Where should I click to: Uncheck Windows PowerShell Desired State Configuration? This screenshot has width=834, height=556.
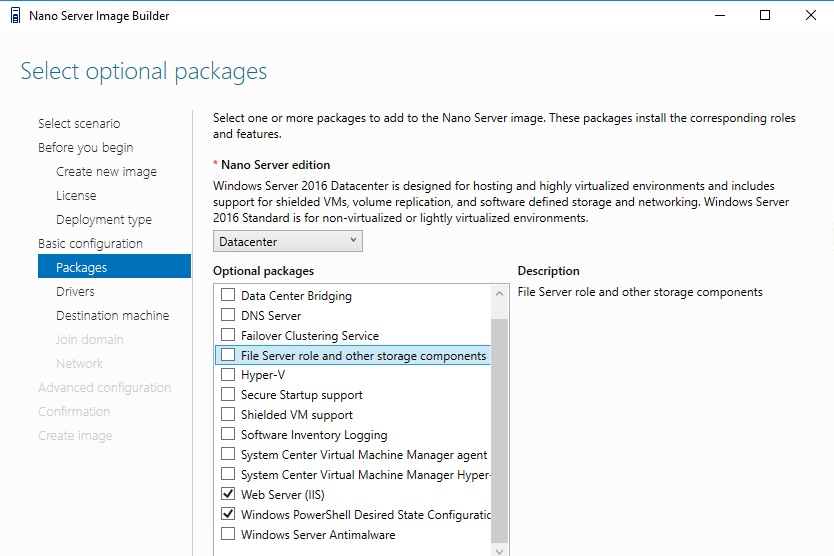pos(228,514)
